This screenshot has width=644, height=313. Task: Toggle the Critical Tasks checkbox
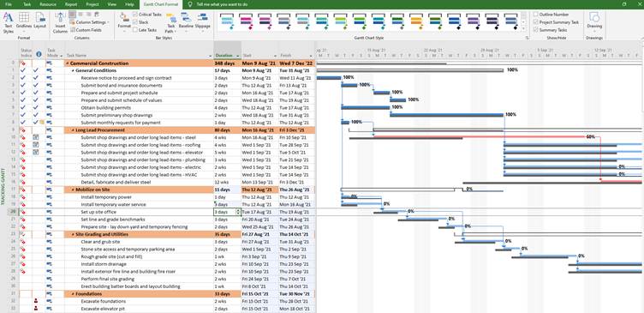point(135,15)
